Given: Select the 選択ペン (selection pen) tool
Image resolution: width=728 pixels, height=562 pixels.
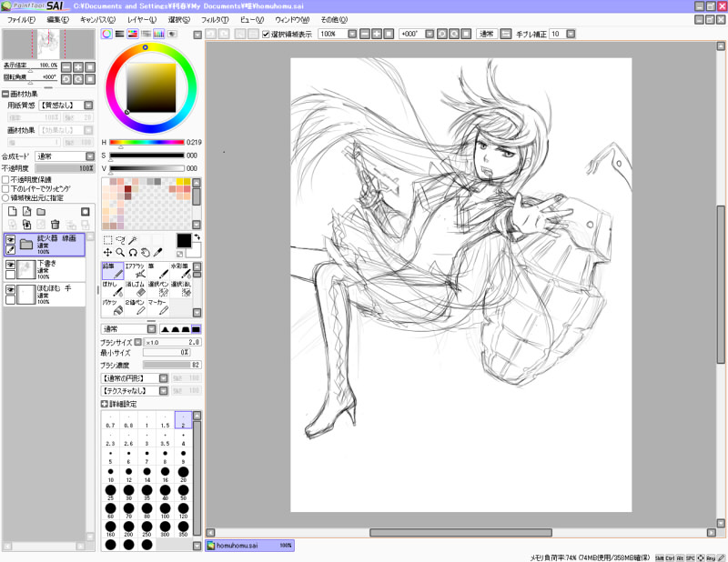Looking at the screenshot, I should [157, 289].
